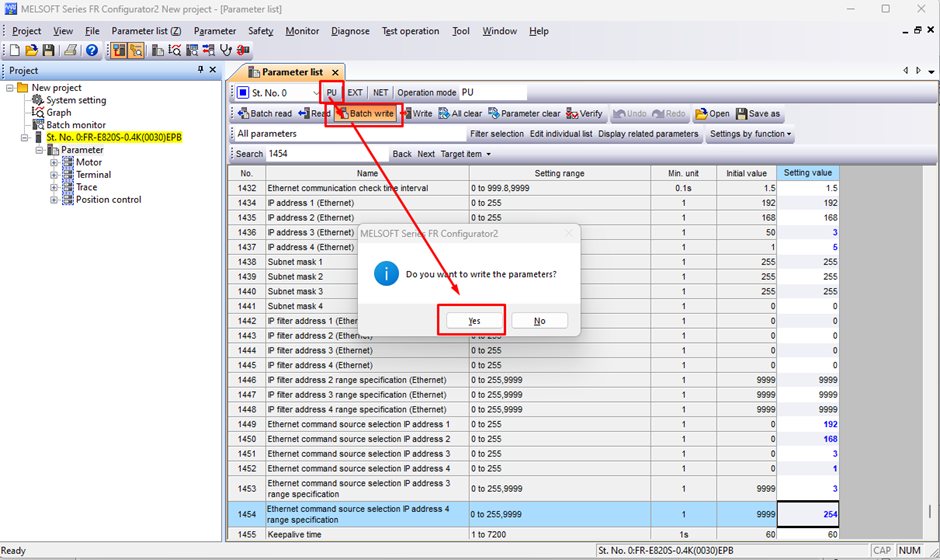Screen dimensions: 940x560
Task: Close the Parameter list tab
Action: (x=335, y=73)
